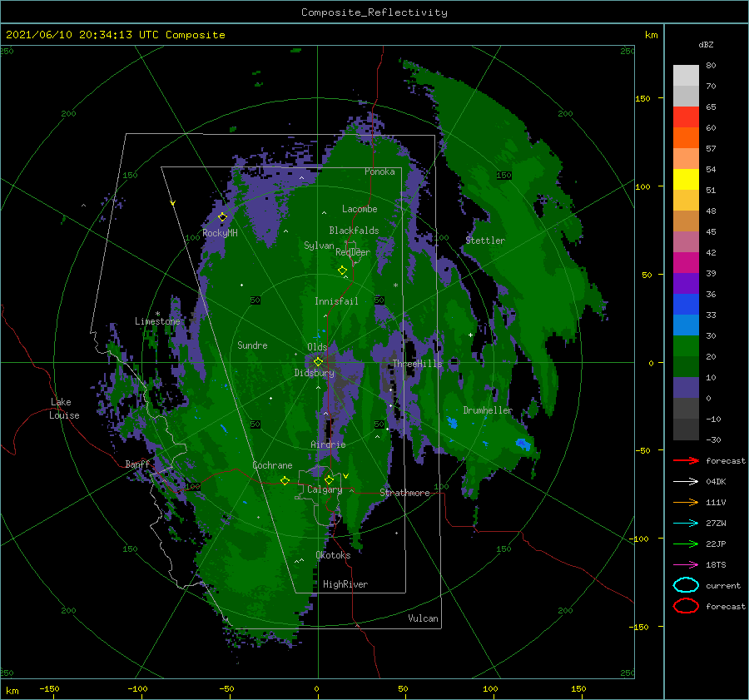Click the Calgary map label
The width and height of the screenshot is (749, 700).
(x=325, y=489)
